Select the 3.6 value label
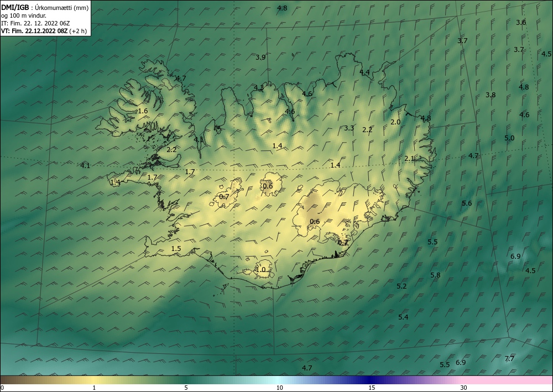Screen dimensions: 553x392 click(521, 23)
